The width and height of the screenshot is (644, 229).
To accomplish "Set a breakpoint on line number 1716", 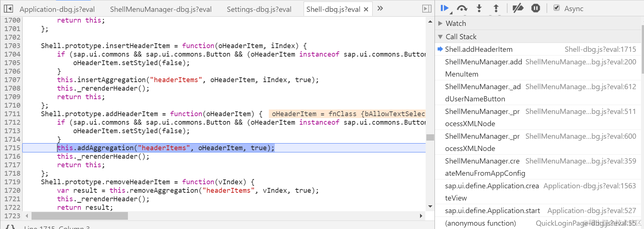I will (12, 156).
